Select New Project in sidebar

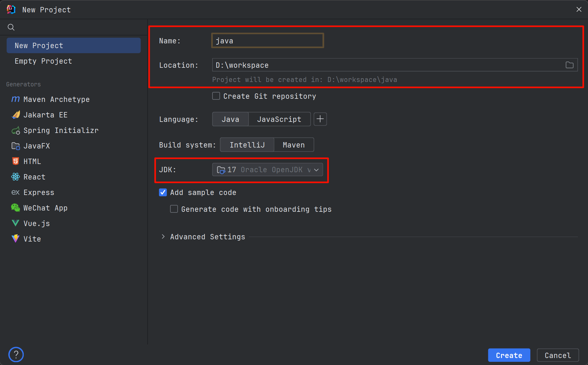click(x=74, y=46)
